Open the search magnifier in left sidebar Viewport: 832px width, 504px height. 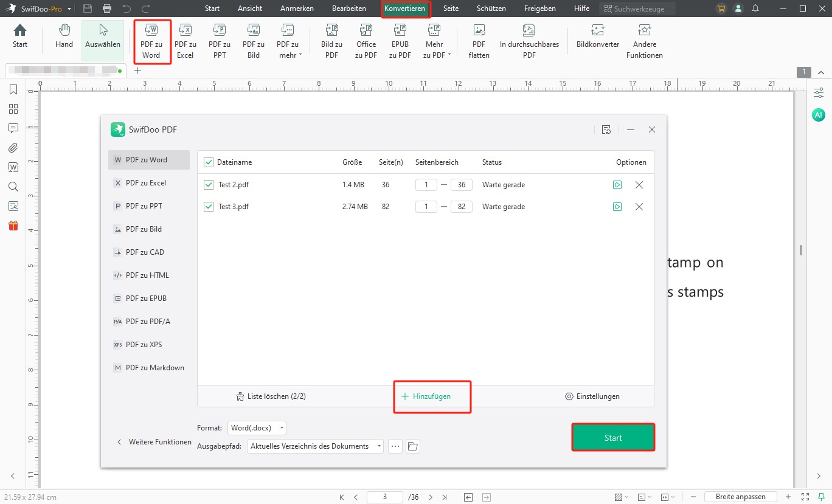(13, 187)
